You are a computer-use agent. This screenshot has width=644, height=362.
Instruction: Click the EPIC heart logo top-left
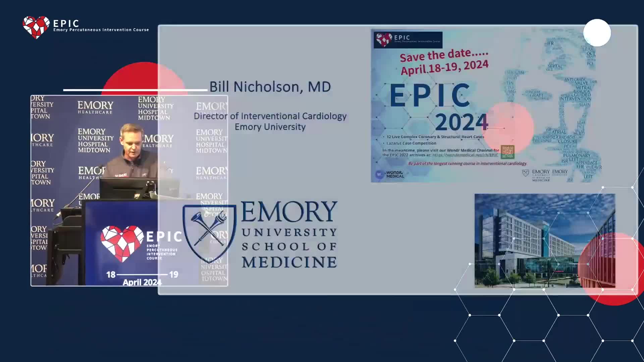[36, 27]
